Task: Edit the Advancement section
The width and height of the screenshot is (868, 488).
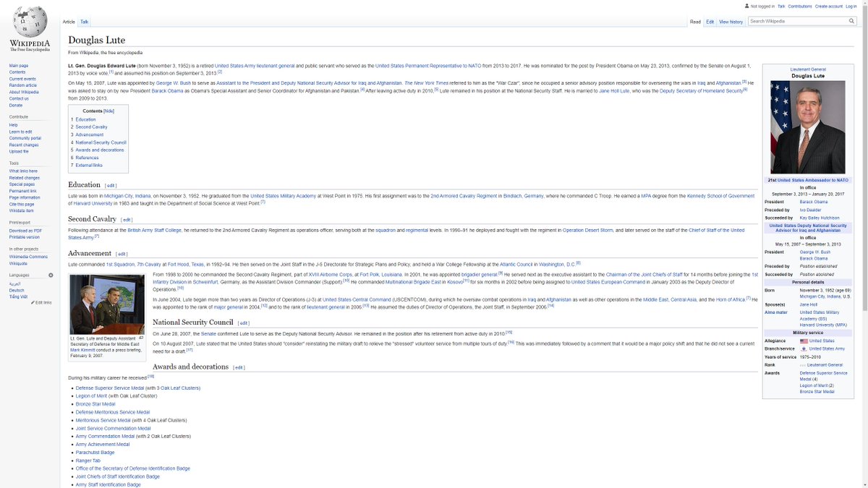Action: point(122,254)
